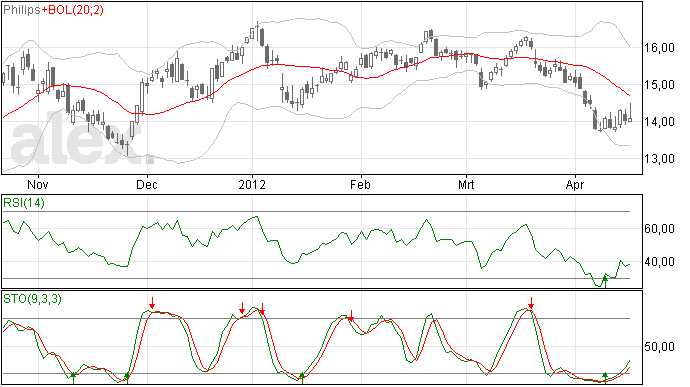Click the 60,00 RSI axis value
The image size is (690, 387).
659,229
